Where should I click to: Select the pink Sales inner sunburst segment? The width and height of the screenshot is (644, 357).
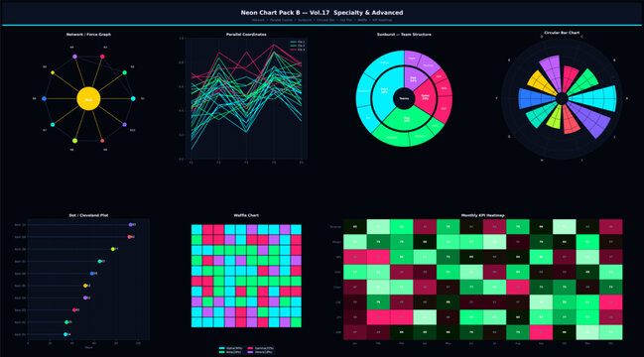(x=426, y=97)
